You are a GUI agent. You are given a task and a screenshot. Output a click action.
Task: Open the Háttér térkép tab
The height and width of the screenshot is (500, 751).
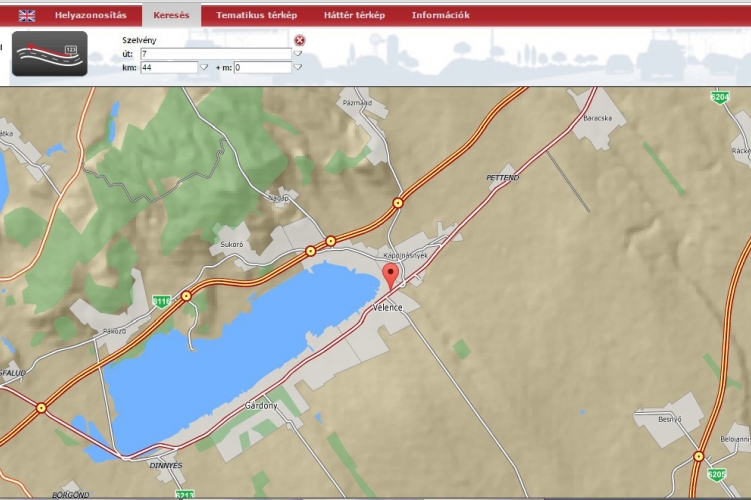point(354,15)
